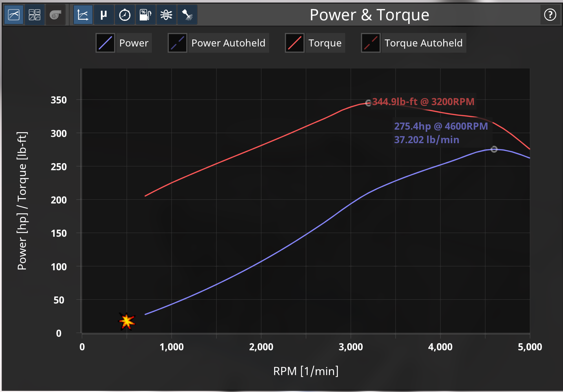Toggle the Power Autoheld curve visibility

coord(228,43)
